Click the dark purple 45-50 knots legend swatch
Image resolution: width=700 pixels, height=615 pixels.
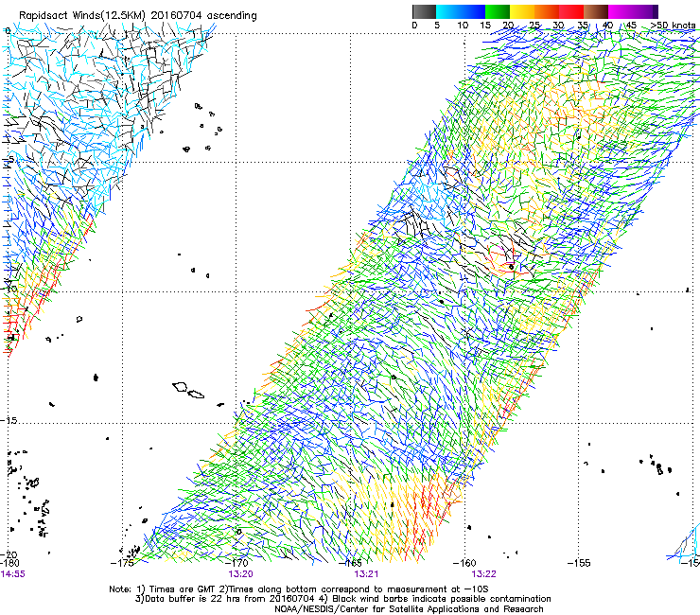point(645,11)
